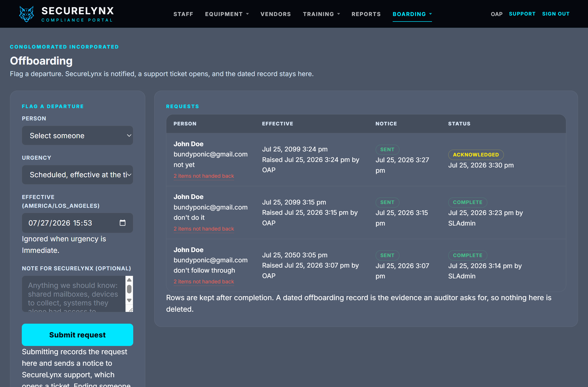588x387 pixels.
Task: Click the ACKNOWLEDGED status badge
Action: click(476, 155)
